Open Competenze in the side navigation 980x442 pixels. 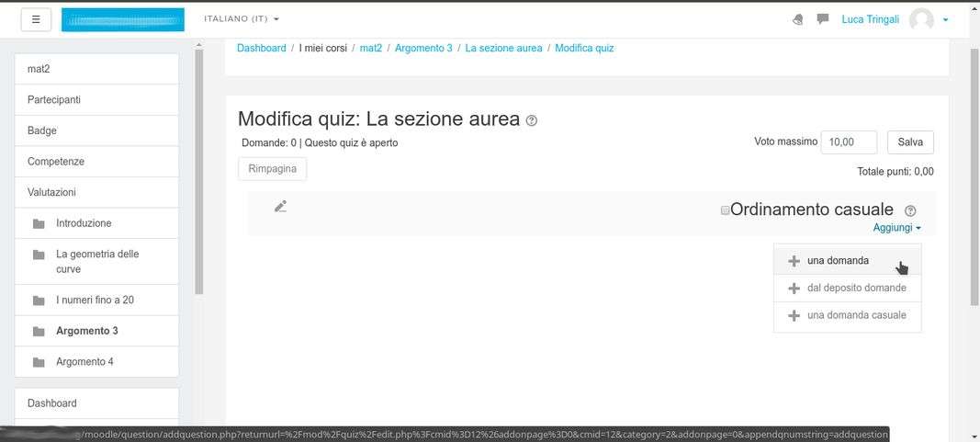[x=96, y=162]
